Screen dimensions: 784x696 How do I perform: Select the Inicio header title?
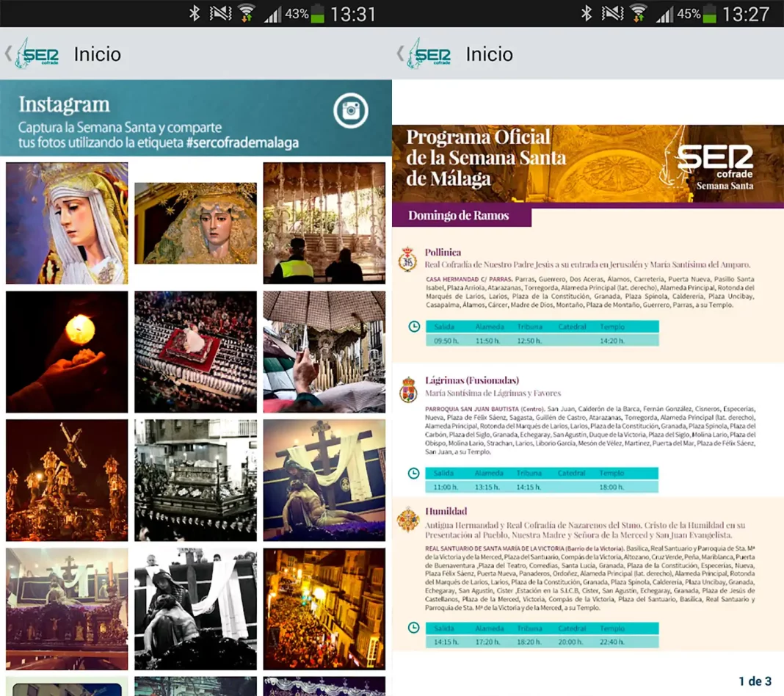click(98, 54)
